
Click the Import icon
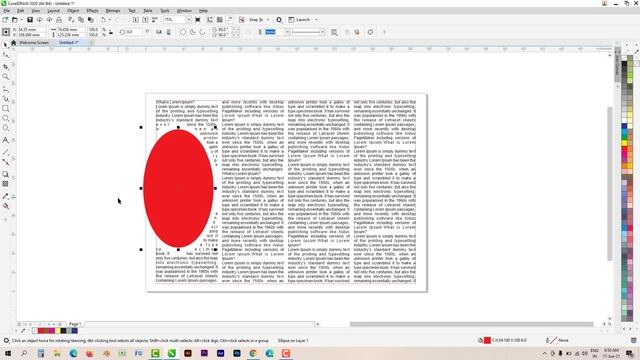coord(136,20)
